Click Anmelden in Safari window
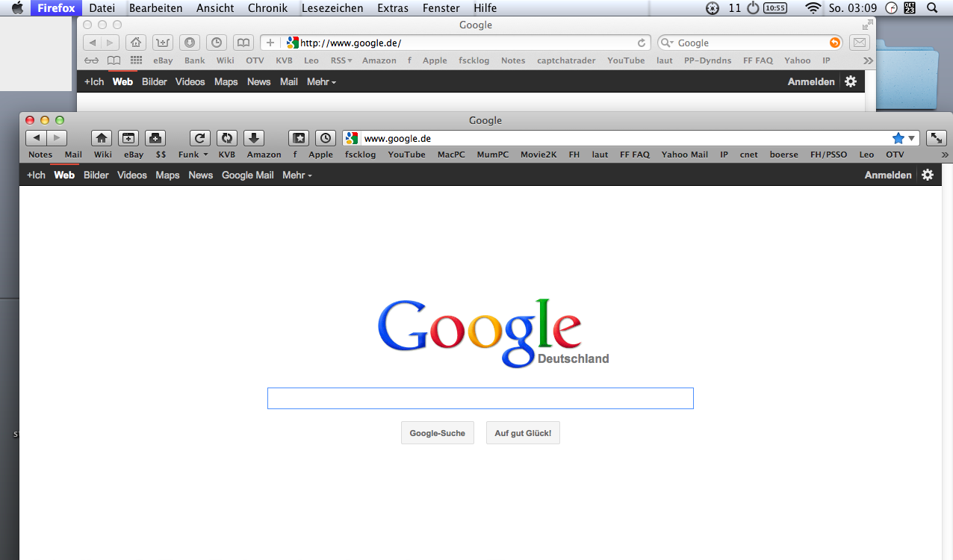This screenshot has width=953, height=560. (811, 81)
